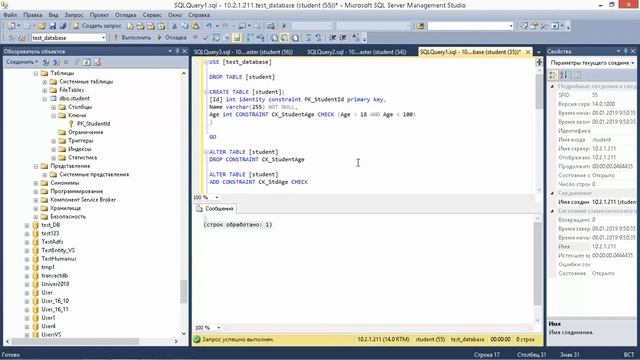640x360 pixels.
Task: Click the Increase Indent icon
Action: click(343, 38)
